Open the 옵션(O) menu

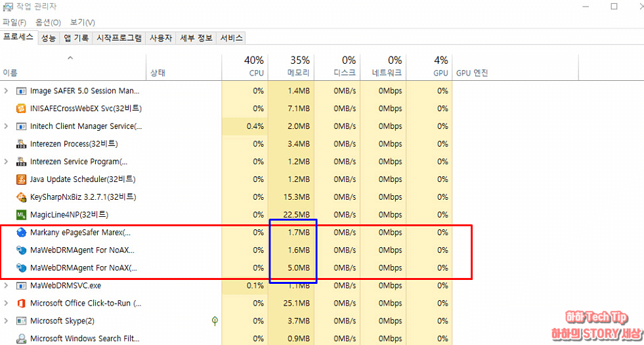(x=48, y=22)
